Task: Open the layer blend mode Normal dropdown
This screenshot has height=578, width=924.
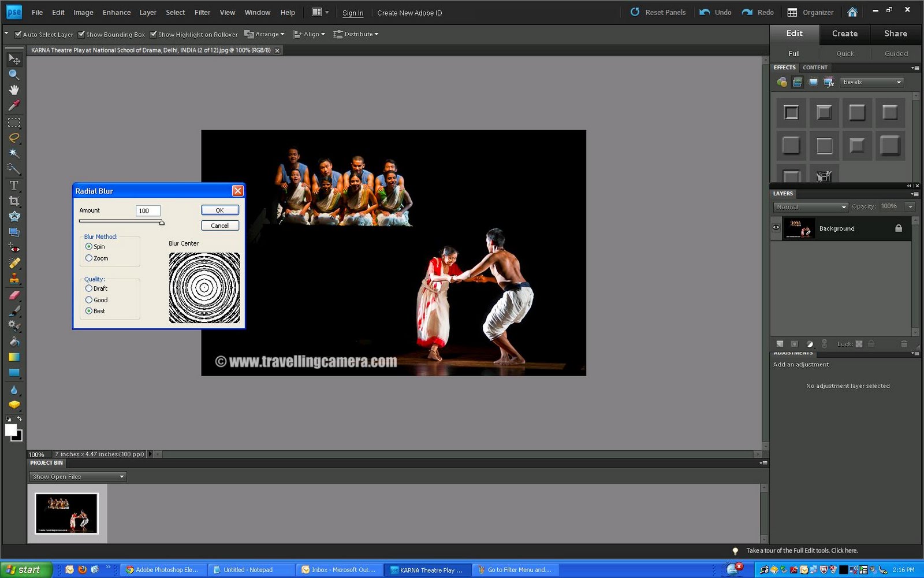Action: [811, 207]
